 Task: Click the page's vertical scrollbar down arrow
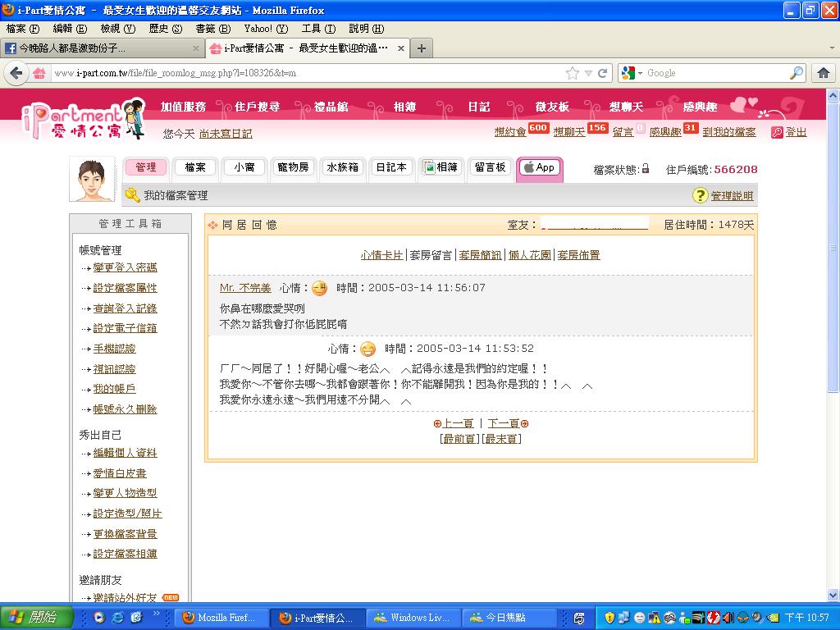tap(833, 596)
